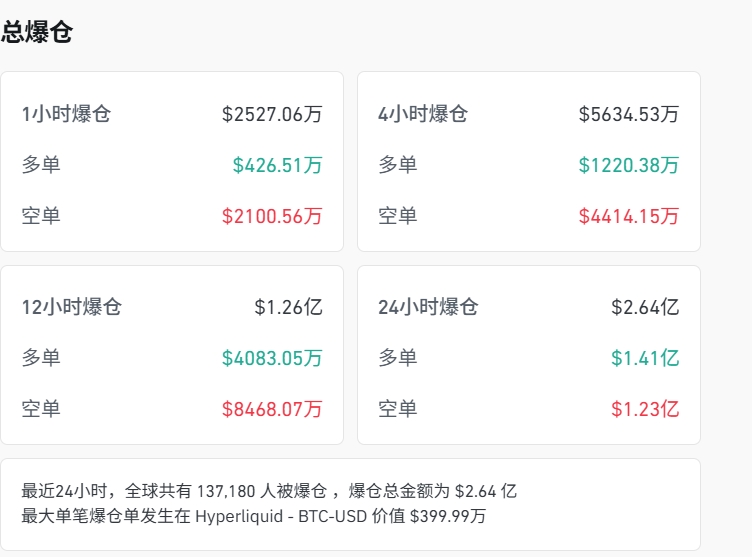Click the largest single liquidation value $399.99万

pos(448,516)
